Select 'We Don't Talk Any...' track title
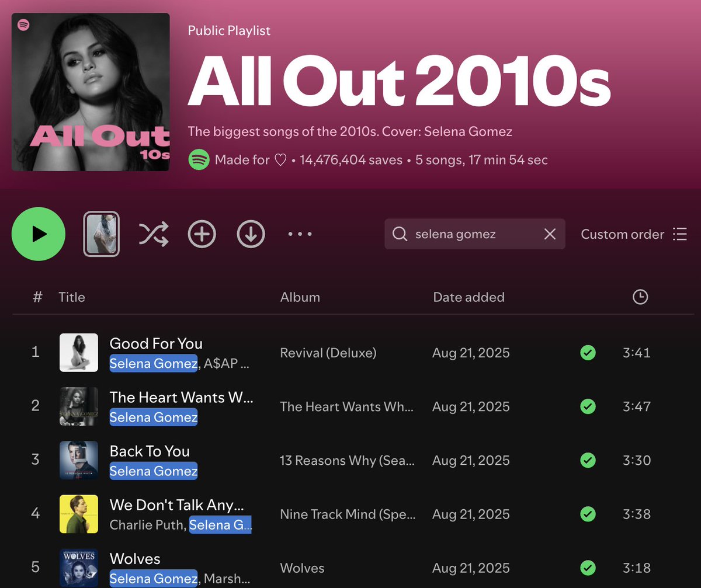Image resolution: width=701 pixels, height=588 pixels. [177, 505]
